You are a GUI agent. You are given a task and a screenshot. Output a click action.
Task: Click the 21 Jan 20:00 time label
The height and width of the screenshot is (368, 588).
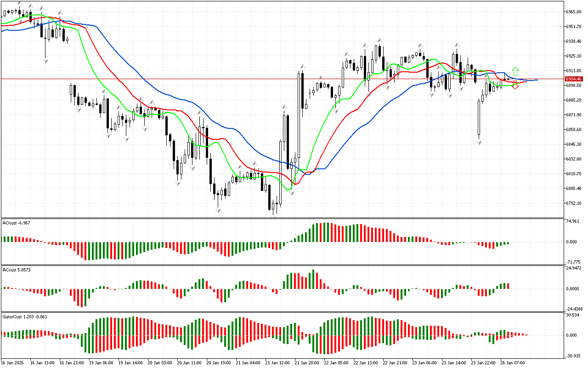[308, 362]
